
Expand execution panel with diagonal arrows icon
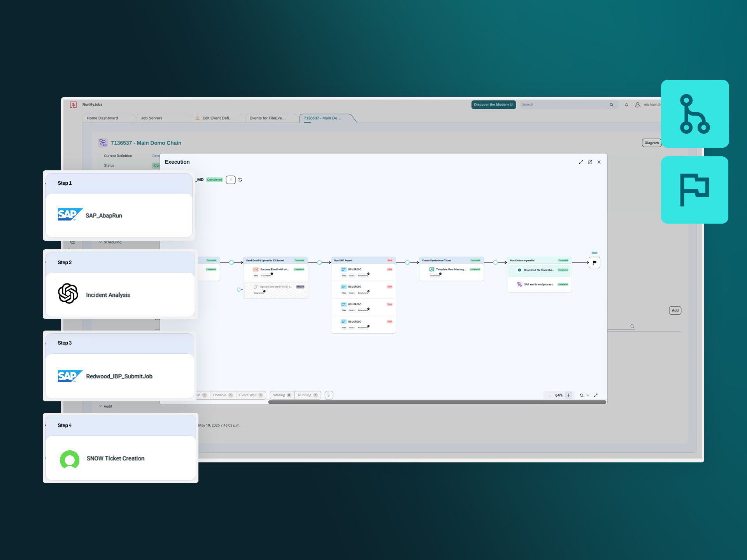pyautogui.click(x=581, y=162)
